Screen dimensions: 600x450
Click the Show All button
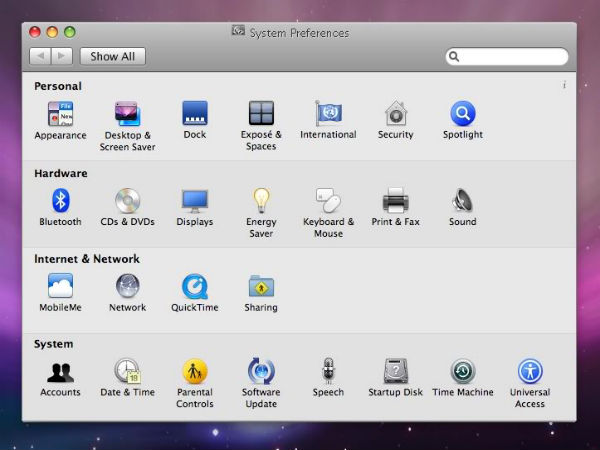113,57
